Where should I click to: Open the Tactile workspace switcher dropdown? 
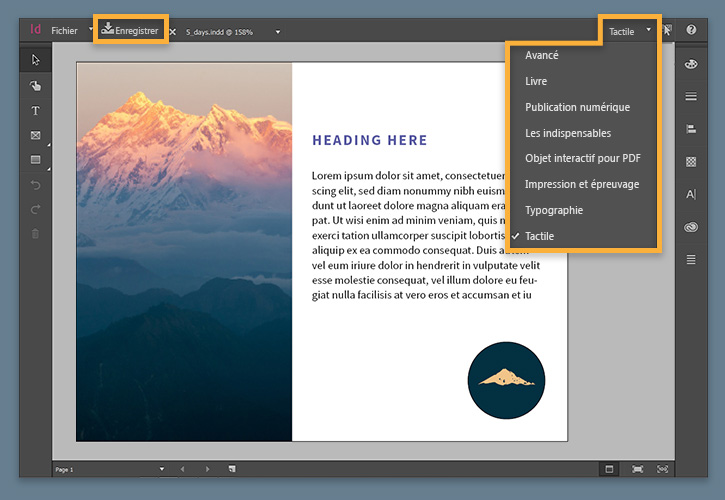(630, 31)
